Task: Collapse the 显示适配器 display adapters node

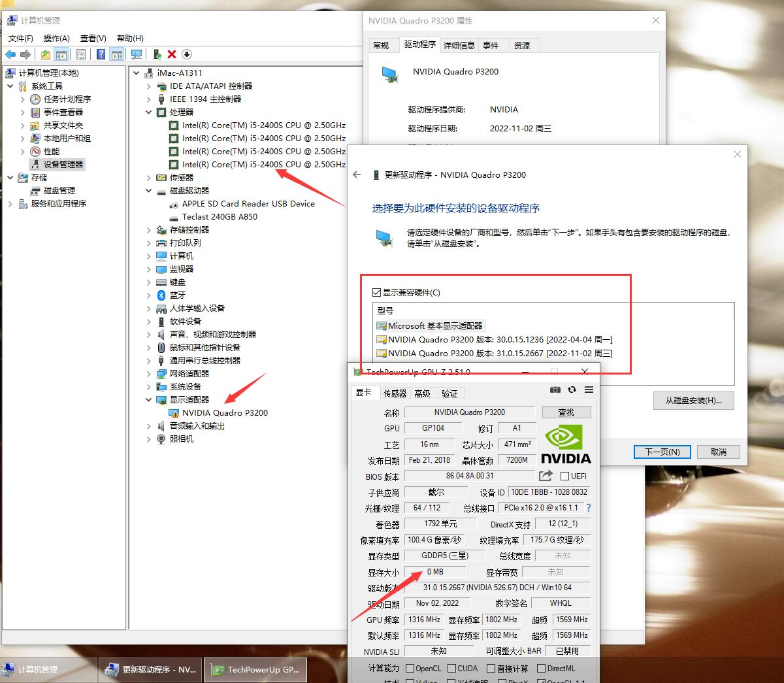Action: click(x=149, y=399)
